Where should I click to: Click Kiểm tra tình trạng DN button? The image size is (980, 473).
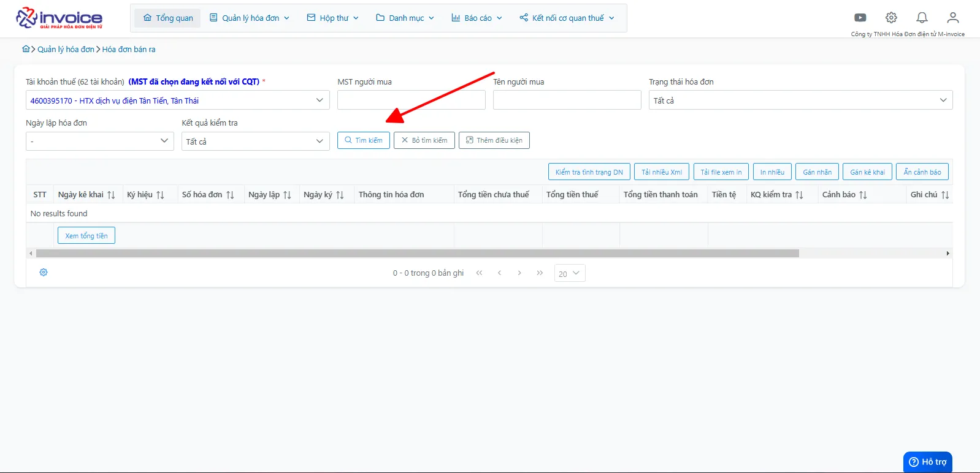tap(589, 172)
